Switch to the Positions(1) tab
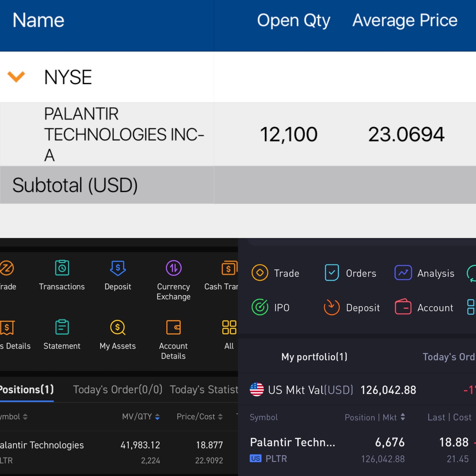 click(x=26, y=390)
